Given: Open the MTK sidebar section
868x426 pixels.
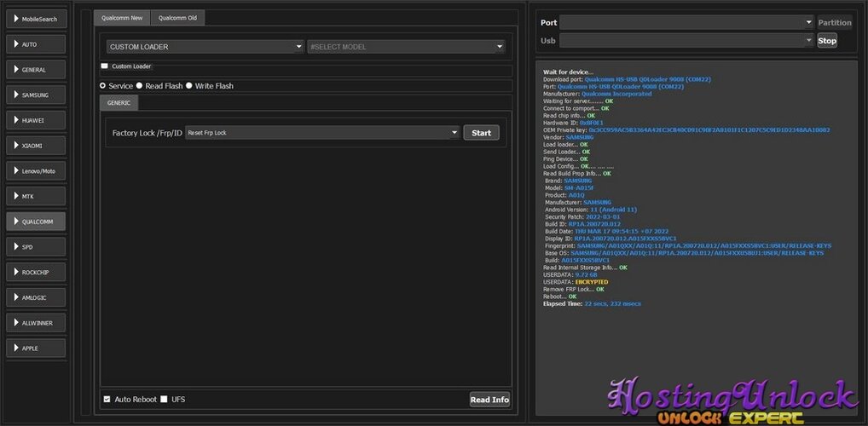Looking at the screenshot, I should pyautogui.click(x=36, y=196).
